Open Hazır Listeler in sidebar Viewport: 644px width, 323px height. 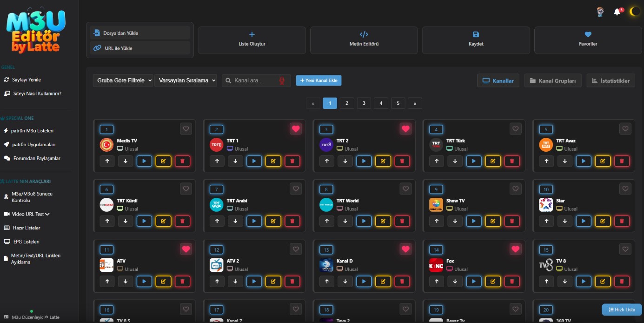point(22,228)
